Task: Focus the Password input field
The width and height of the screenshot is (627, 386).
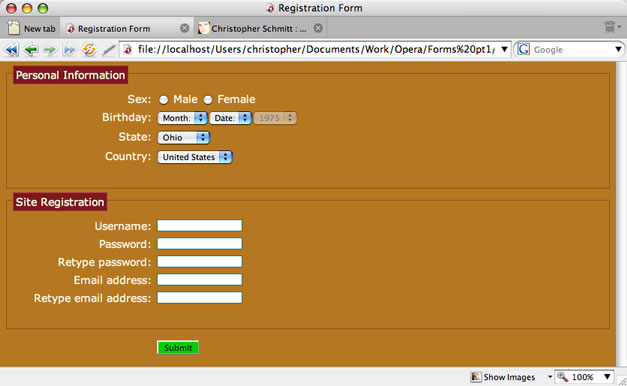Action: 200,244
